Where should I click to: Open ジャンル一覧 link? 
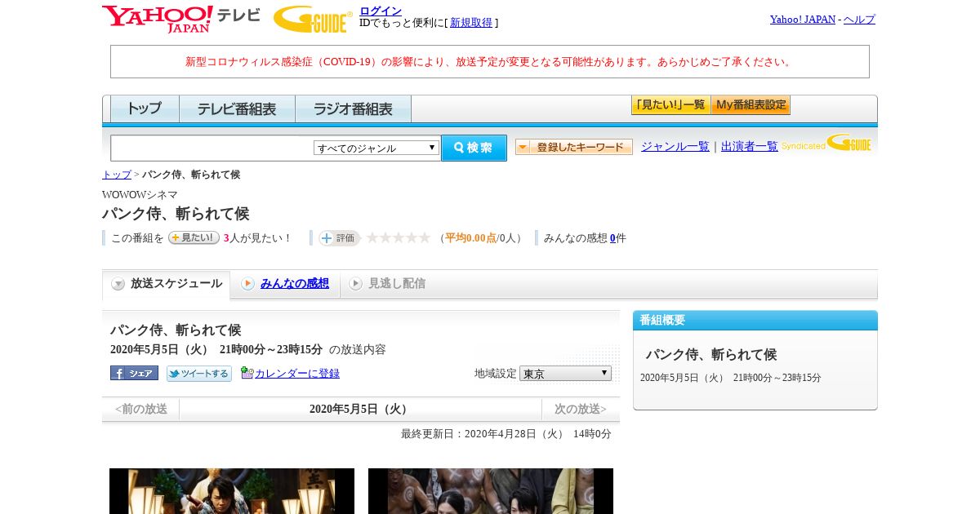pyautogui.click(x=675, y=146)
